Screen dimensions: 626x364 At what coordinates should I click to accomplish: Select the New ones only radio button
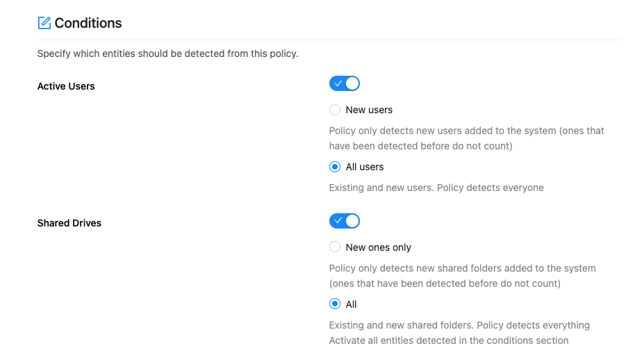coord(335,247)
